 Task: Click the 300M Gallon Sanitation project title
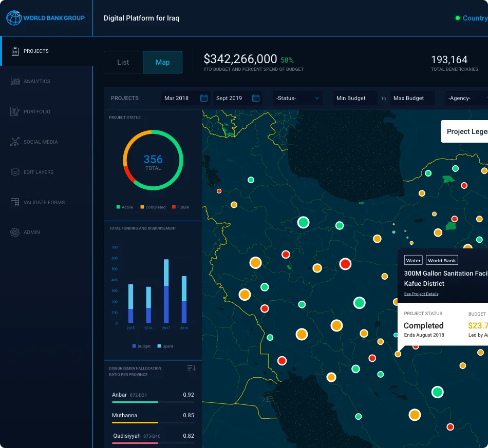446,278
